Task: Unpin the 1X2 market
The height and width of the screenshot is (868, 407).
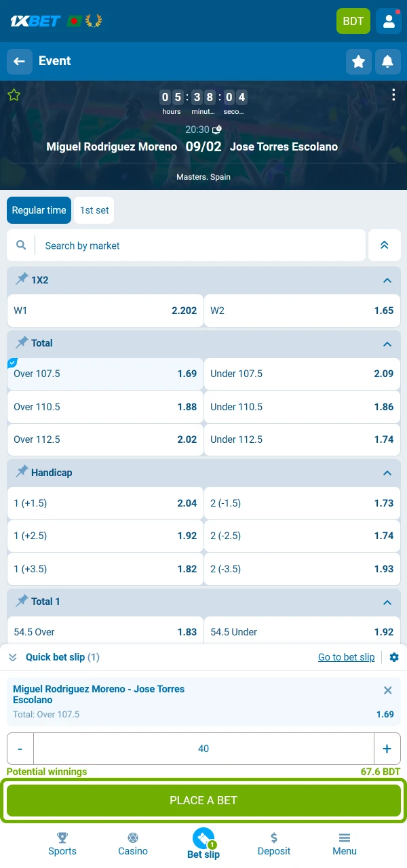Action: [22, 279]
